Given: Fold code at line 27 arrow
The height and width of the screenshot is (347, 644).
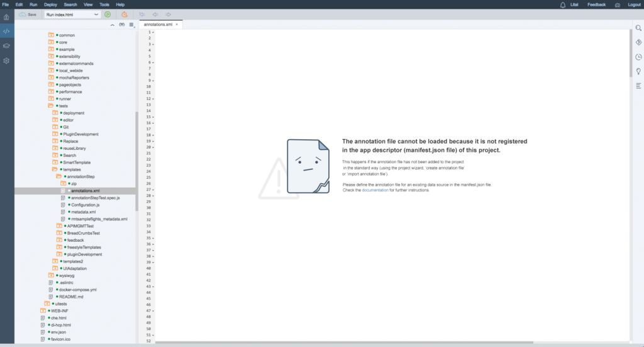Looking at the screenshot, I should (x=153, y=190).
